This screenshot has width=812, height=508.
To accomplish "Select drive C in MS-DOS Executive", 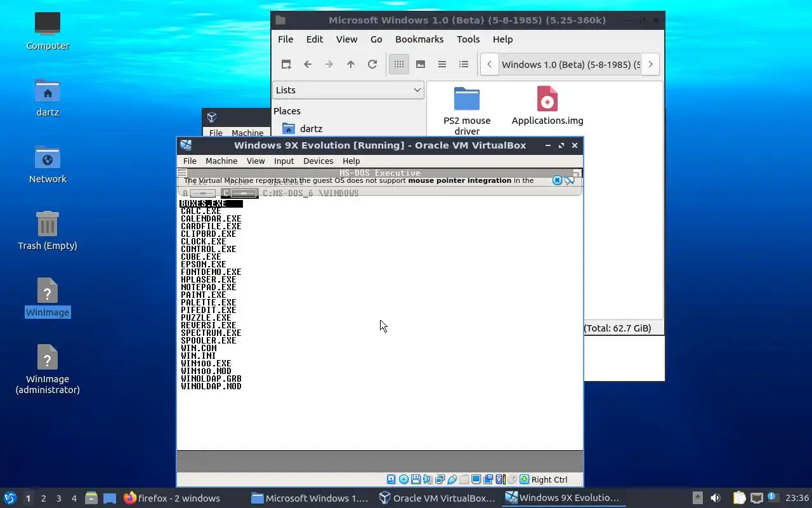I will (x=239, y=193).
